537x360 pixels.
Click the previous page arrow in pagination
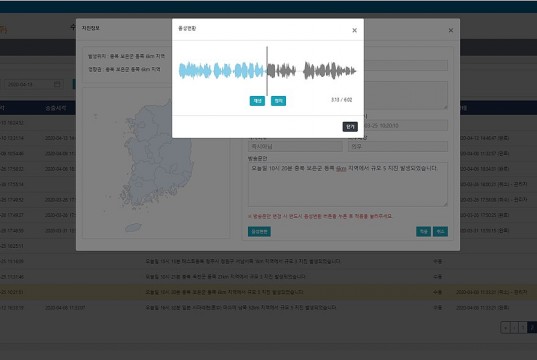tap(514, 328)
